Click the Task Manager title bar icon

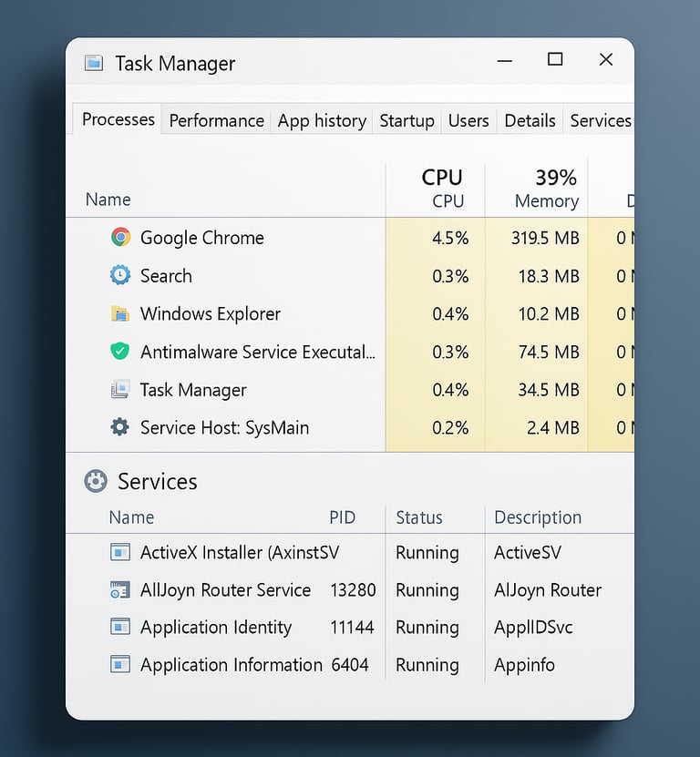(94, 63)
